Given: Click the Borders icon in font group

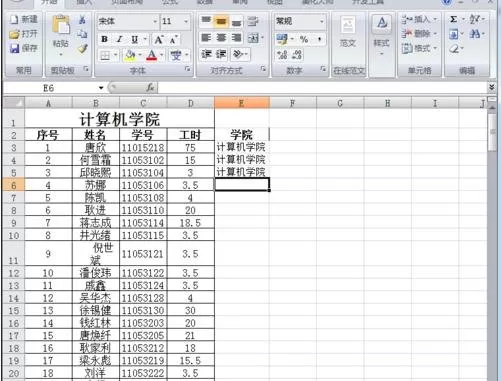Looking at the screenshot, I should click(x=105, y=55).
